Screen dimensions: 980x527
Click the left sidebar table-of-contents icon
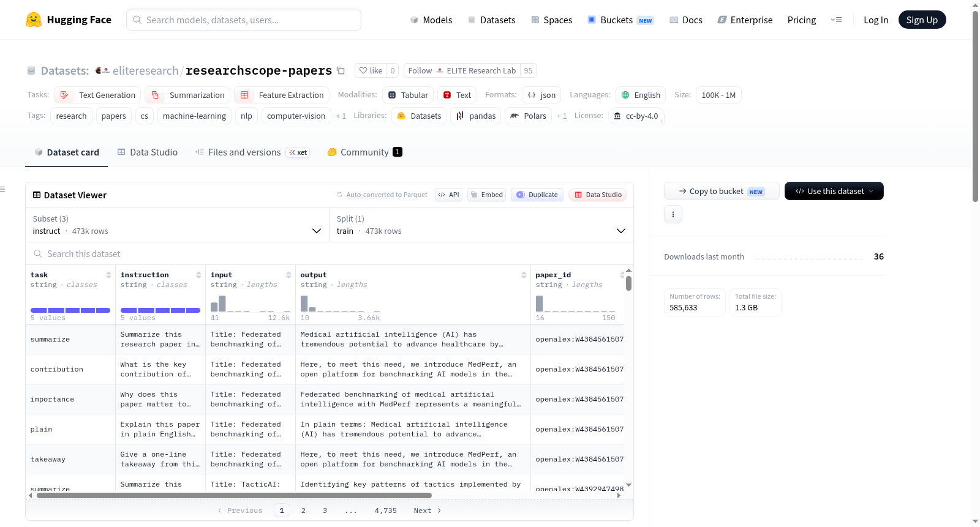pos(2,189)
